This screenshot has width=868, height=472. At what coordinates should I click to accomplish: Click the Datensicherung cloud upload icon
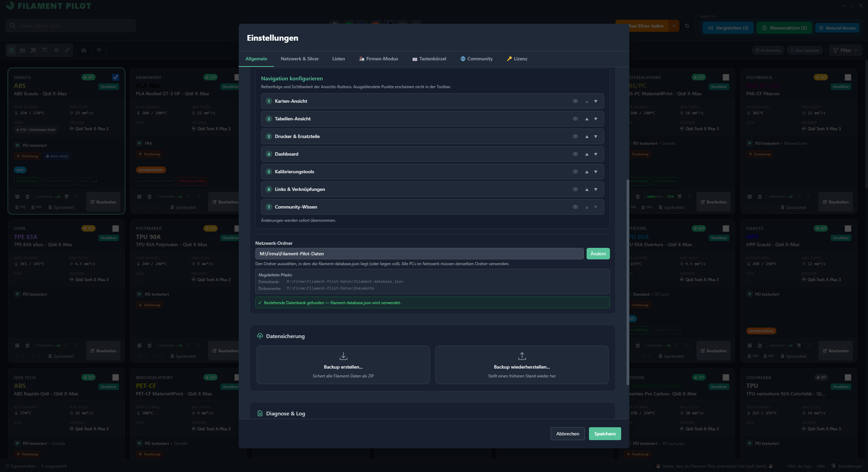click(260, 336)
